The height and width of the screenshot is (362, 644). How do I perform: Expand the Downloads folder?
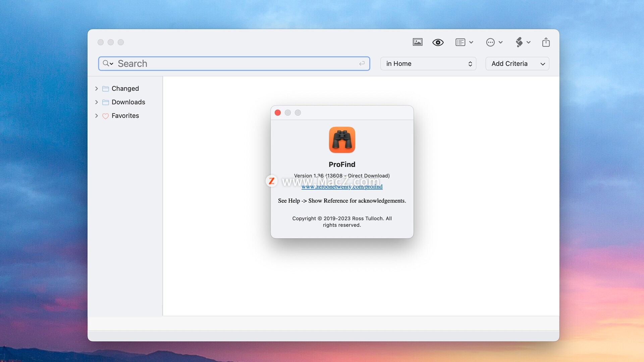click(97, 102)
